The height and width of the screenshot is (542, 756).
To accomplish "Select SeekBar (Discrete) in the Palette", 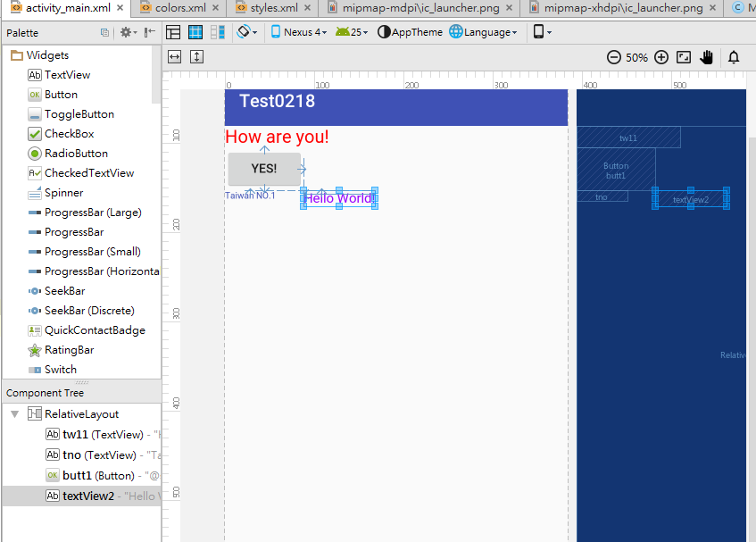I will [89, 311].
